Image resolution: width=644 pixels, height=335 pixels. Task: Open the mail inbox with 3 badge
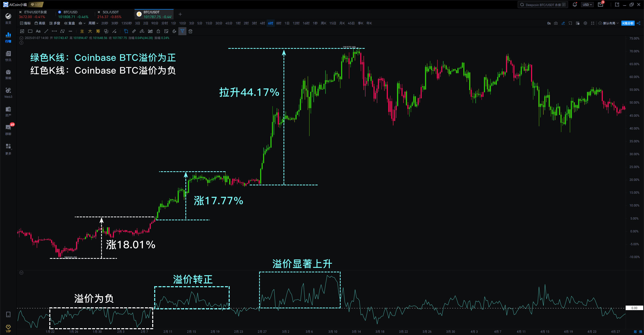click(x=600, y=5)
